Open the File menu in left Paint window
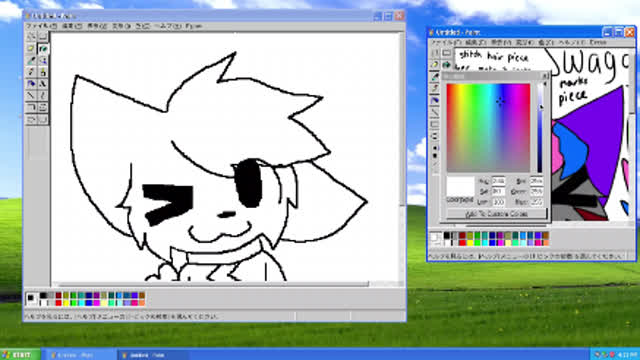This screenshot has height=360, width=640. pyautogui.click(x=41, y=26)
